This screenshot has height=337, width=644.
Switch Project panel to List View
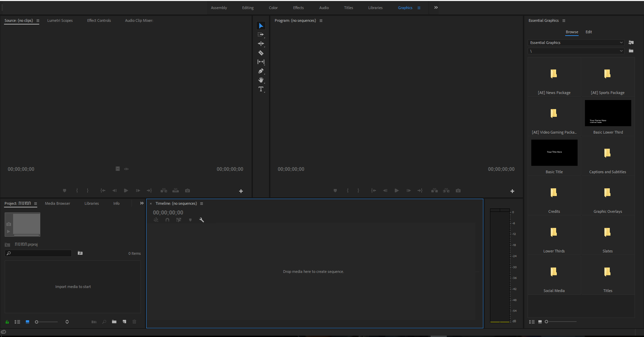coord(17,322)
